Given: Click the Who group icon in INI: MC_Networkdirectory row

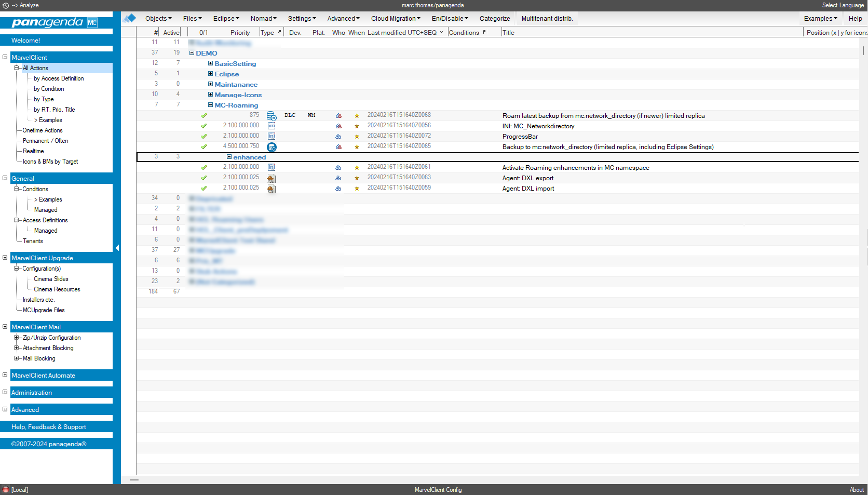Looking at the screenshot, I should point(338,126).
